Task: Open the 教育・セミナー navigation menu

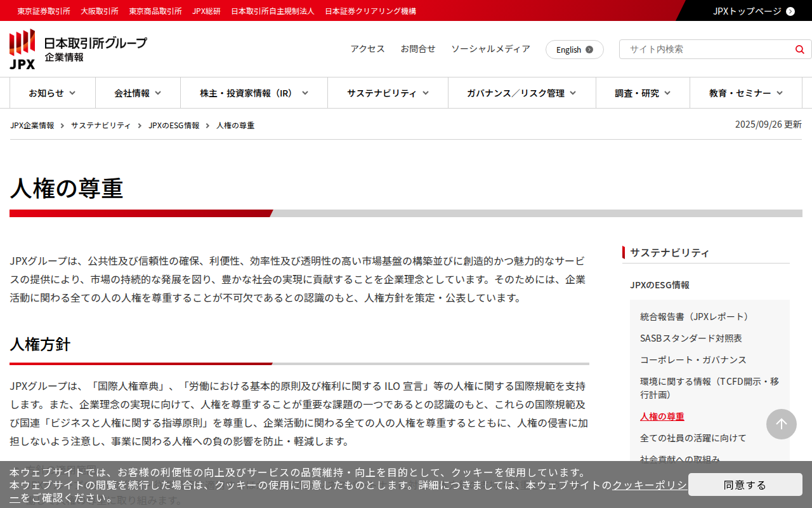Action: [x=746, y=93]
